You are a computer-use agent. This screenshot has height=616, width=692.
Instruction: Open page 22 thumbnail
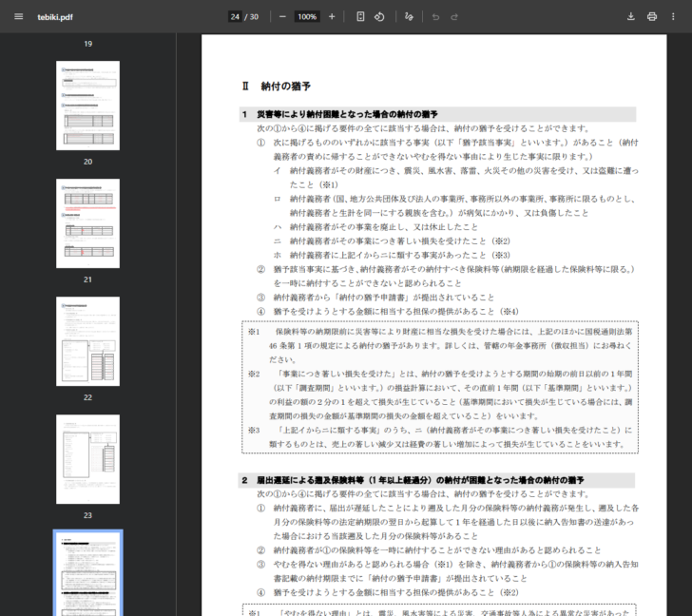(87, 341)
